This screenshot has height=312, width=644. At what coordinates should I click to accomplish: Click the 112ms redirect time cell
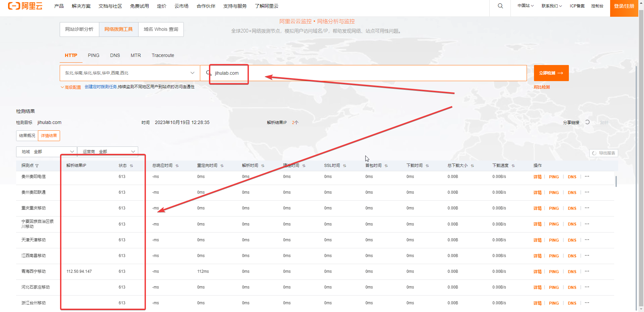(x=203, y=271)
